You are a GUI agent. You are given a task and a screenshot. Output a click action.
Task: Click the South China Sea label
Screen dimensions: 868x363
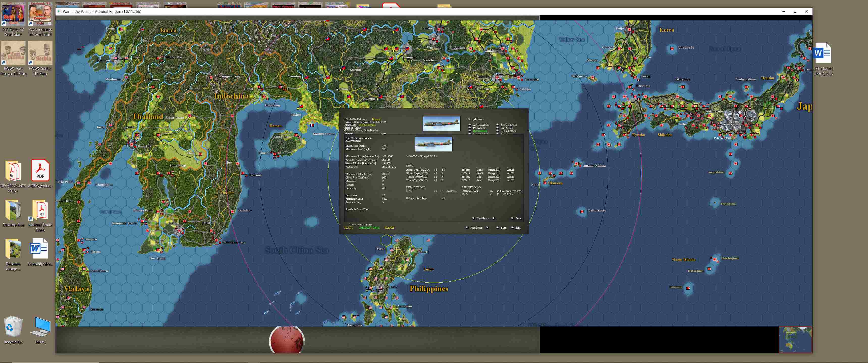[x=296, y=250]
